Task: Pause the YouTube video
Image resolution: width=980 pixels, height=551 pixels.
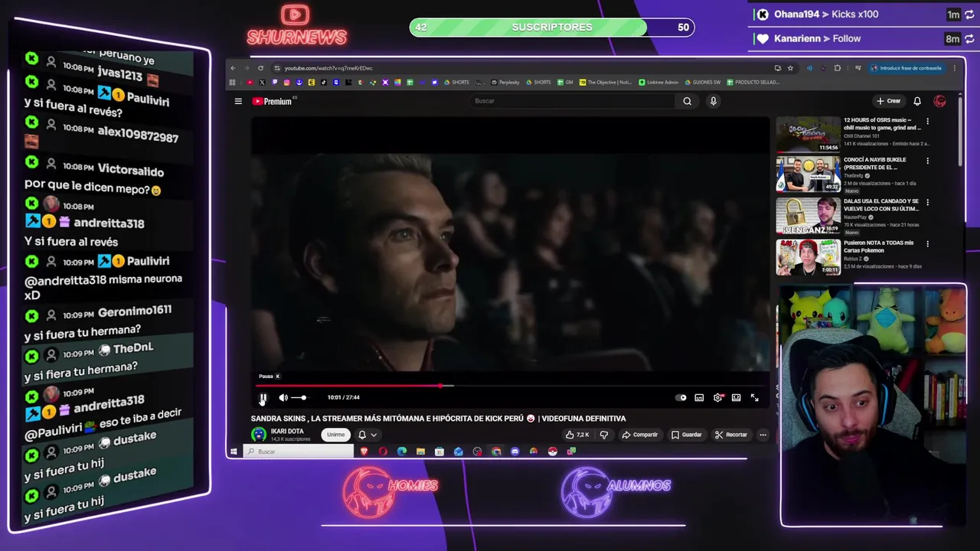Action: point(263,397)
